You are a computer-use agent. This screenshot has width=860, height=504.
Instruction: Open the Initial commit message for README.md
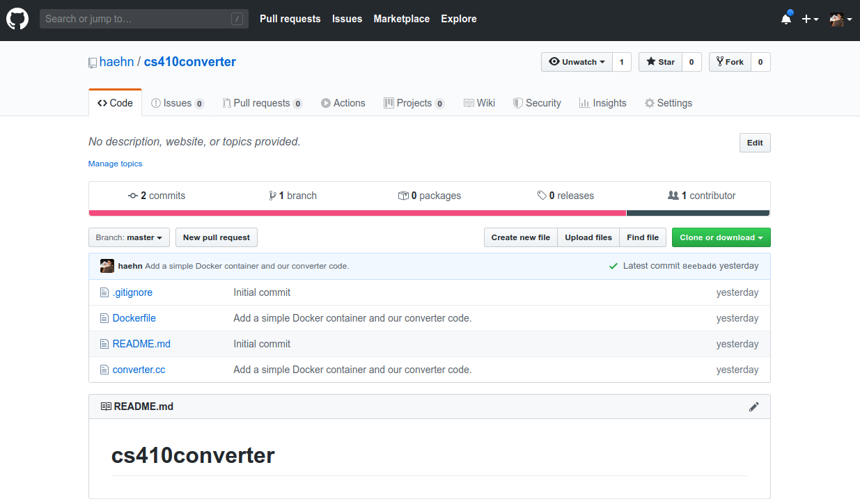point(262,344)
